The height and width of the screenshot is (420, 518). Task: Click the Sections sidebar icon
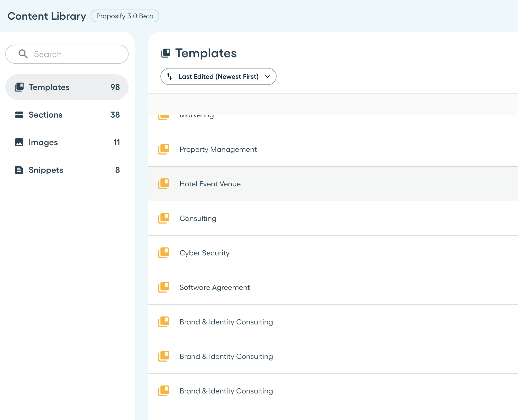[x=19, y=115]
